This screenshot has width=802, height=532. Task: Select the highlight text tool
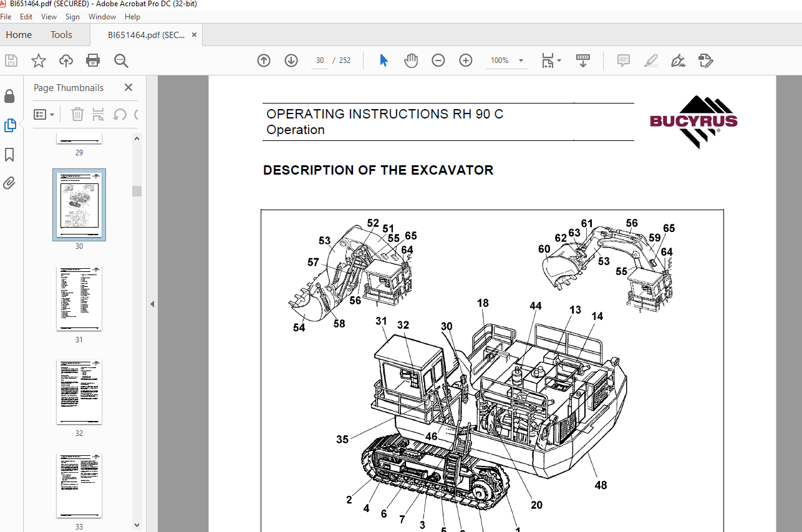650,60
